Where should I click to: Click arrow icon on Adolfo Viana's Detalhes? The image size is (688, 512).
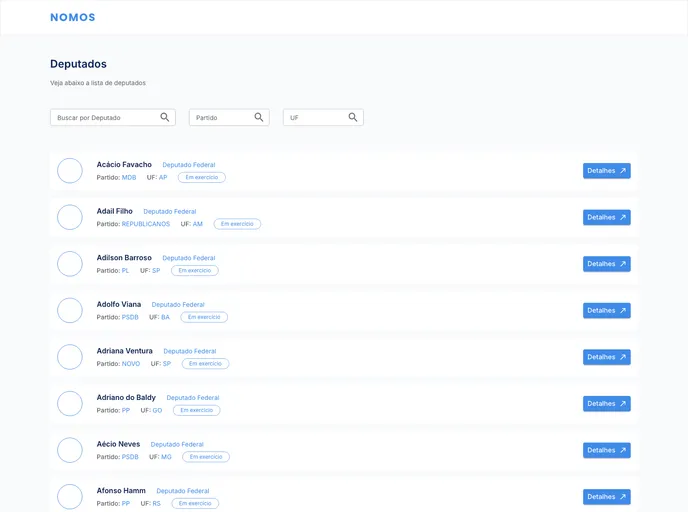tap(623, 310)
